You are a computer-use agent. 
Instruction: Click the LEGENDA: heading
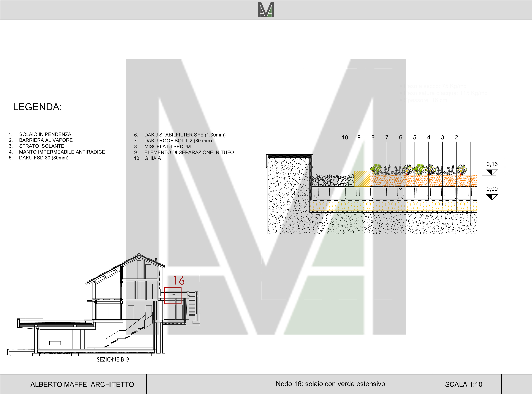(x=37, y=107)
